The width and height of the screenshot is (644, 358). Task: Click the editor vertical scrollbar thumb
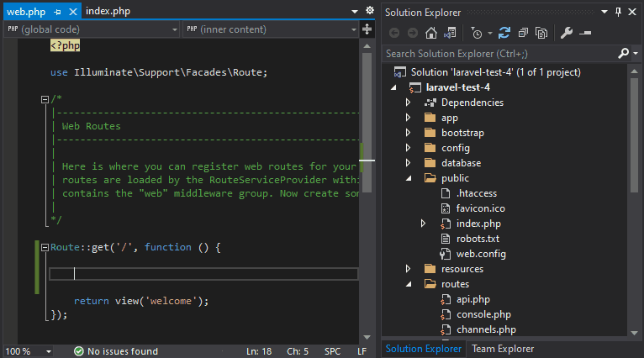click(x=367, y=123)
